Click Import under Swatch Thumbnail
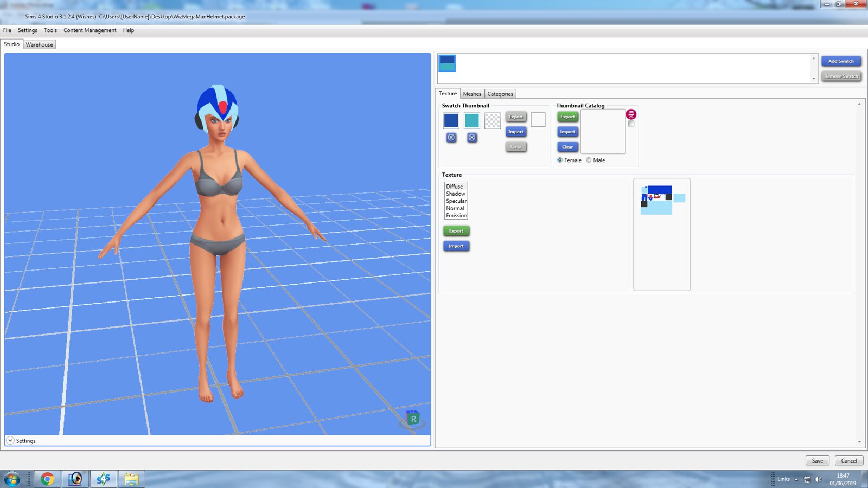The height and width of the screenshot is (488, 868). [516, 132]
